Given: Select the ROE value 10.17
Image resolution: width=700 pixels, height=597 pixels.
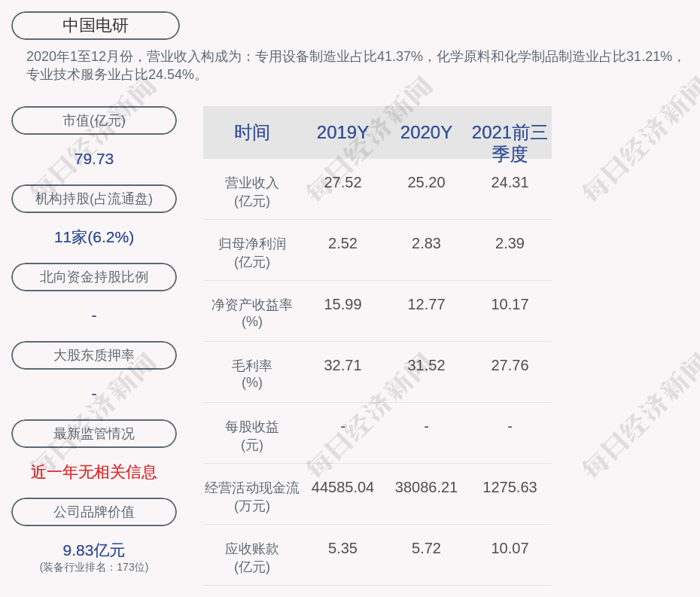Looking at the screenshot, I should tap(510, 305).
